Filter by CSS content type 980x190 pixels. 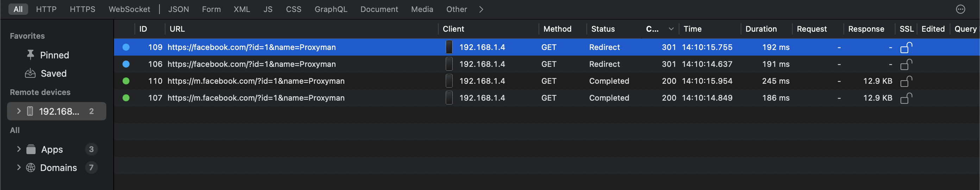tap(293, 9)
